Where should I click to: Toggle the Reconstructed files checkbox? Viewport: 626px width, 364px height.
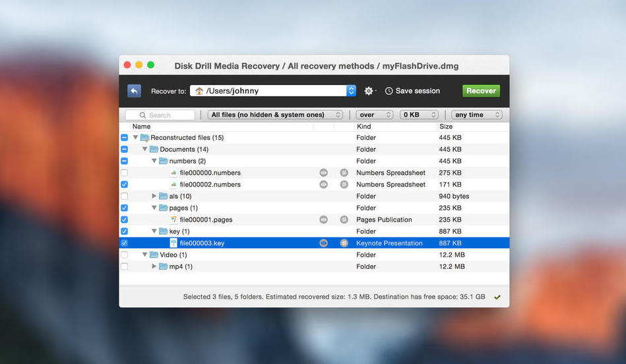coord(124,138)
